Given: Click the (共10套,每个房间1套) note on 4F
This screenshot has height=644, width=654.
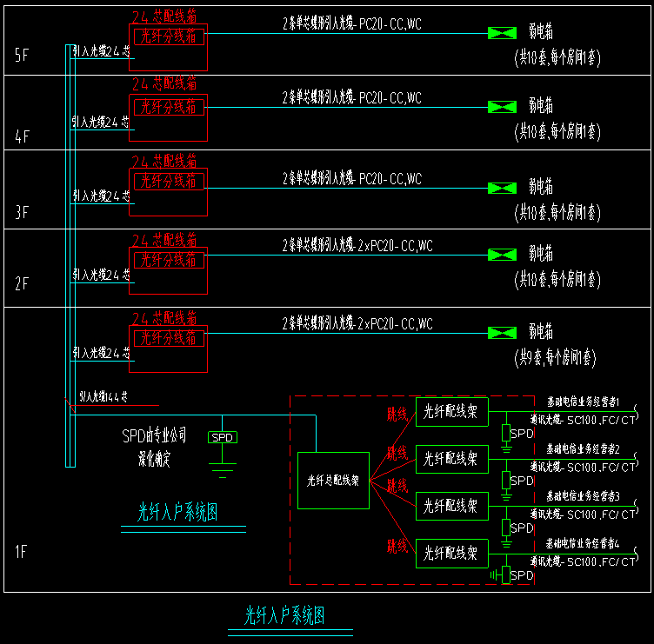Looking at the screenshot, I should (x=557, y=132).
